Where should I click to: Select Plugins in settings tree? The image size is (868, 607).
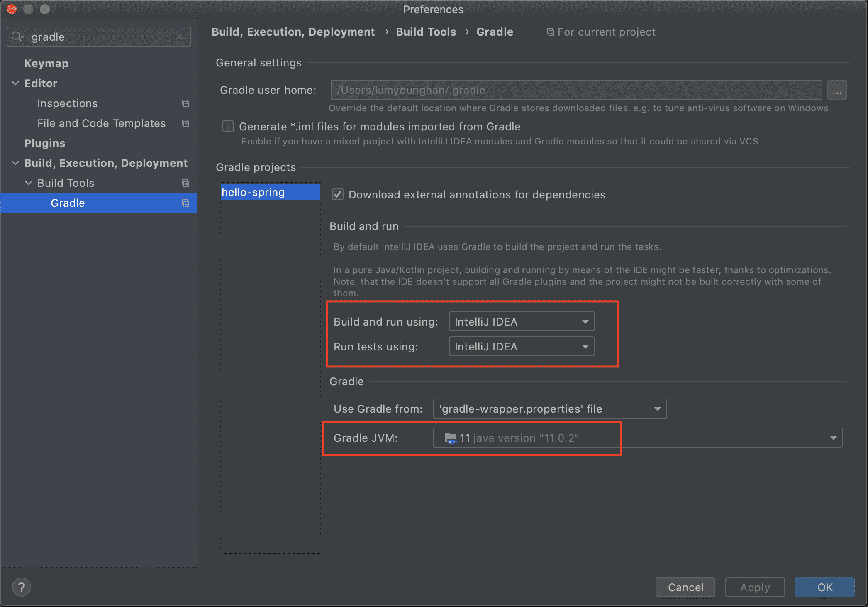tap(45, 143)
